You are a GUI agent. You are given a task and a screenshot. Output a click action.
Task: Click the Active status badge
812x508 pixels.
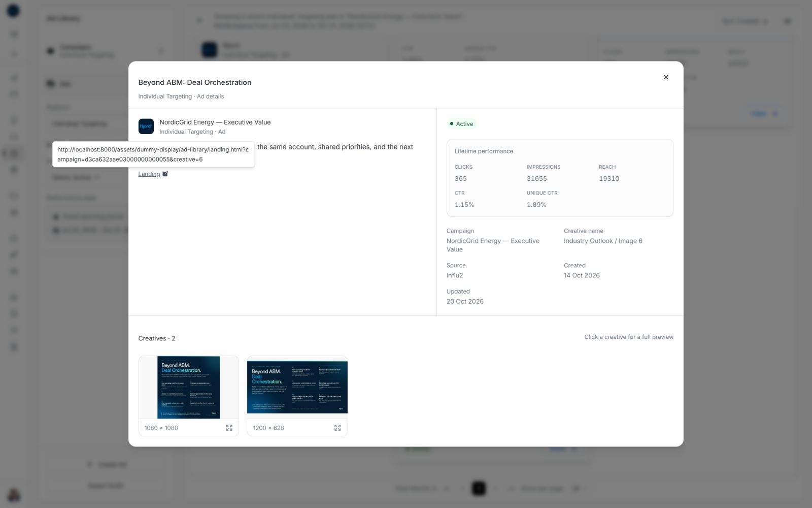coord(461,124)
